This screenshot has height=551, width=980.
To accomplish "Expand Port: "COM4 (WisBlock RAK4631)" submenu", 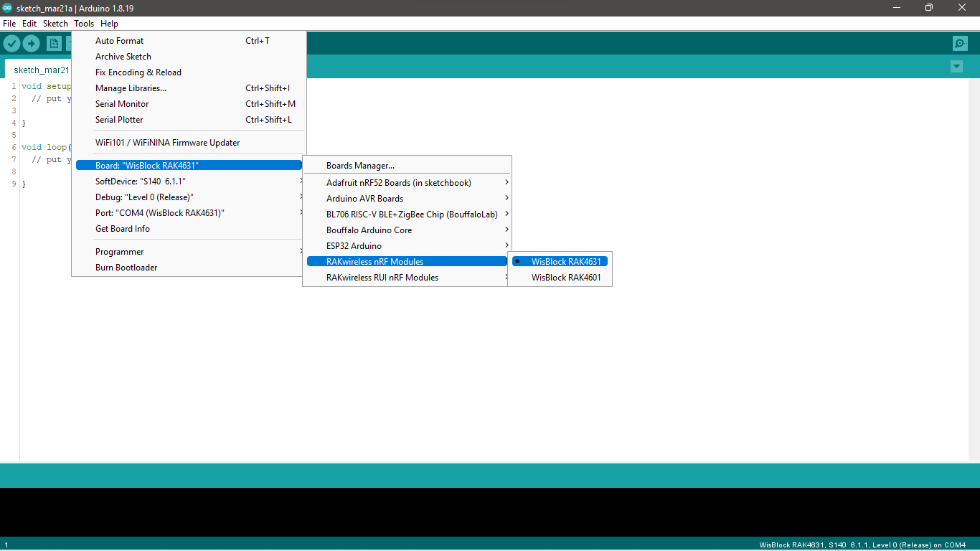I will point(189,213).
